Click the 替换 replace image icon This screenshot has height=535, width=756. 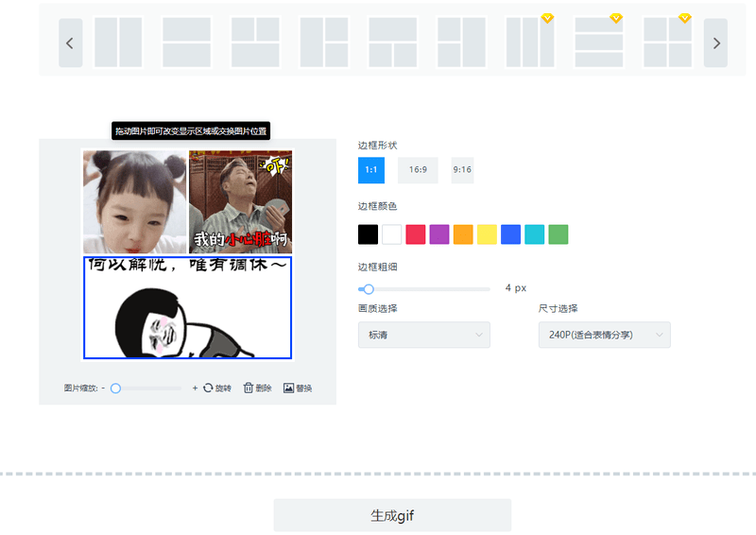point(288,388)
